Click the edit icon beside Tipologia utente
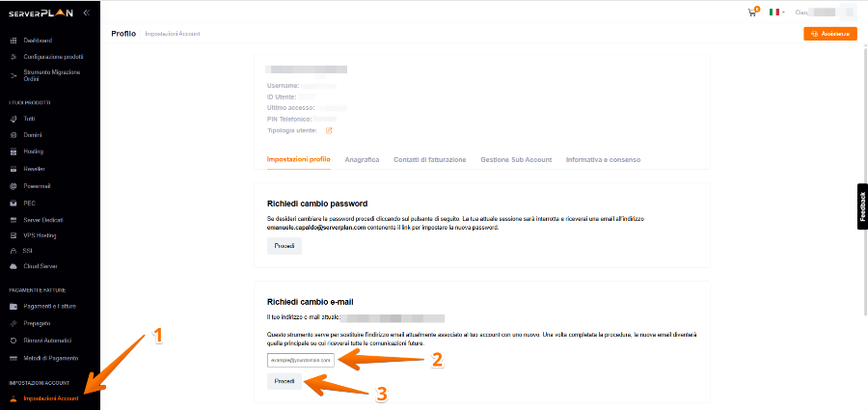Viewport: 868px width, 410px height. click(329, 130)
